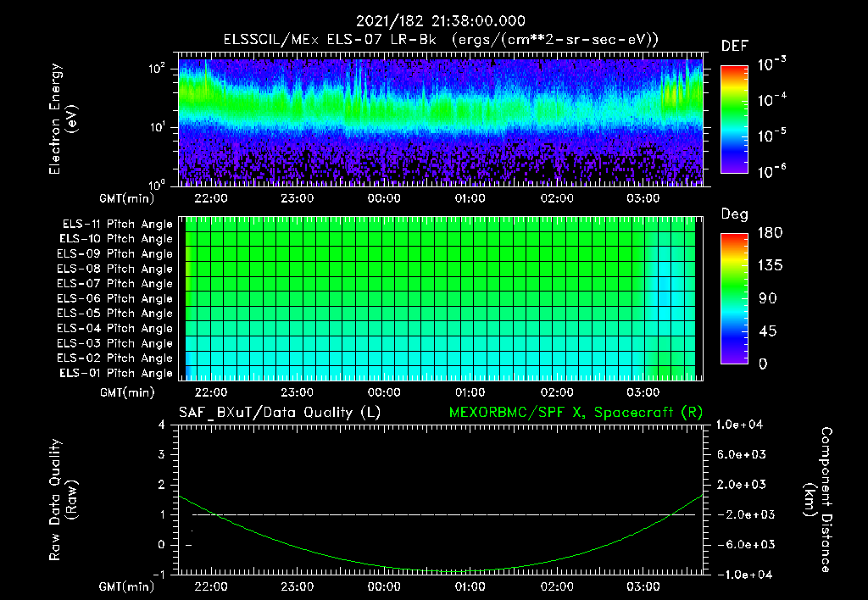Select the 'ELS-08 Pitch Angle' row label

(114, 269)
